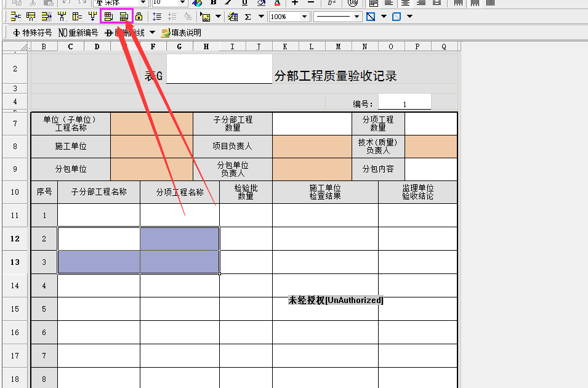Viewport: 588px width, 388px height.
Task: Click the 特殊符号 button
Action: pos(32,33)
